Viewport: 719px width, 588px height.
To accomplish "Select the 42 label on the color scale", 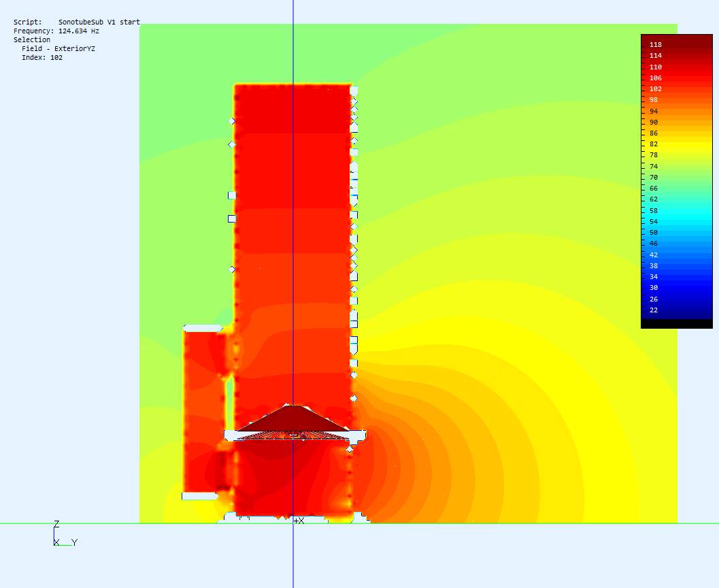I will [654, 255].
